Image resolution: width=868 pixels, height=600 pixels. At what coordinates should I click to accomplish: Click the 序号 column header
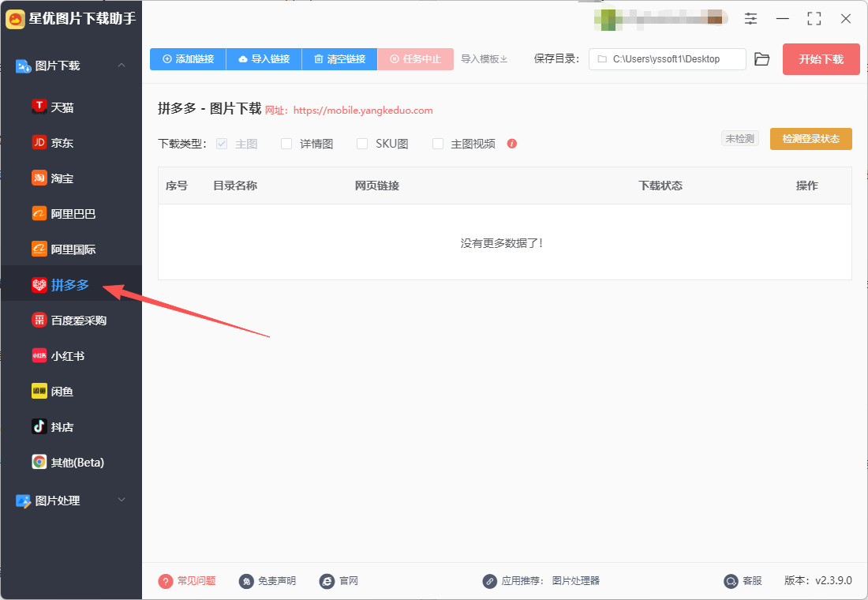[x=177, y=186]
